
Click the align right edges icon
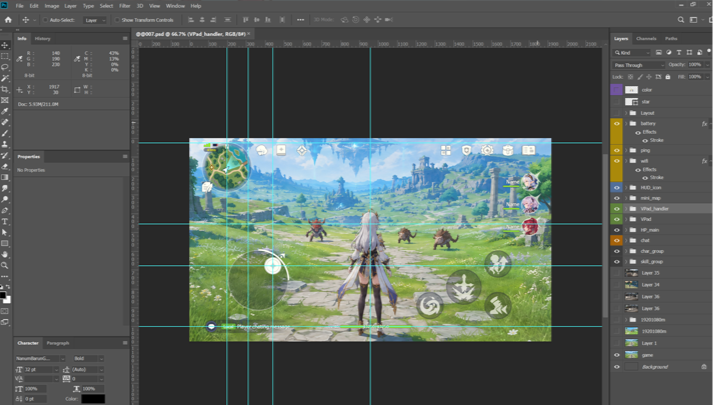tap(213, 20)
